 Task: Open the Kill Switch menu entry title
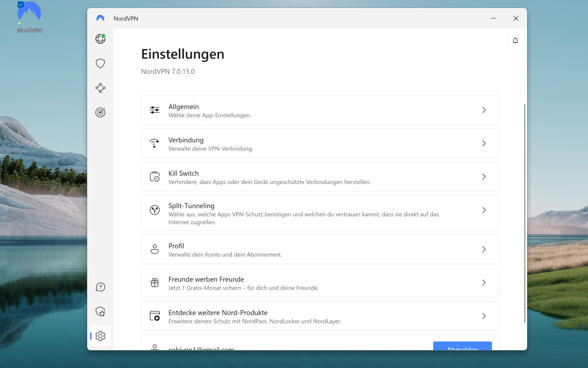point(184,173)
